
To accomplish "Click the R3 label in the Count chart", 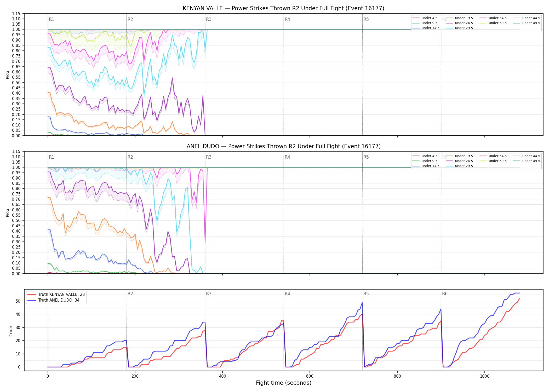I will (x=209, y=294).
